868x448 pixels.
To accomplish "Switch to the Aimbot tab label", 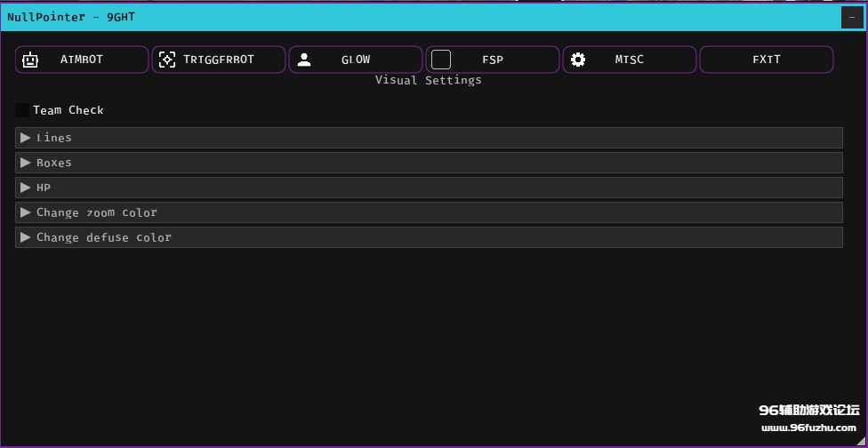I will 82,60.
